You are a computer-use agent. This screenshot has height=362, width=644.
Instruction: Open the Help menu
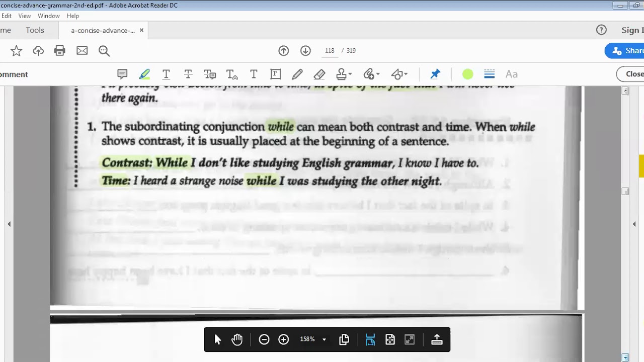point(72,16)
